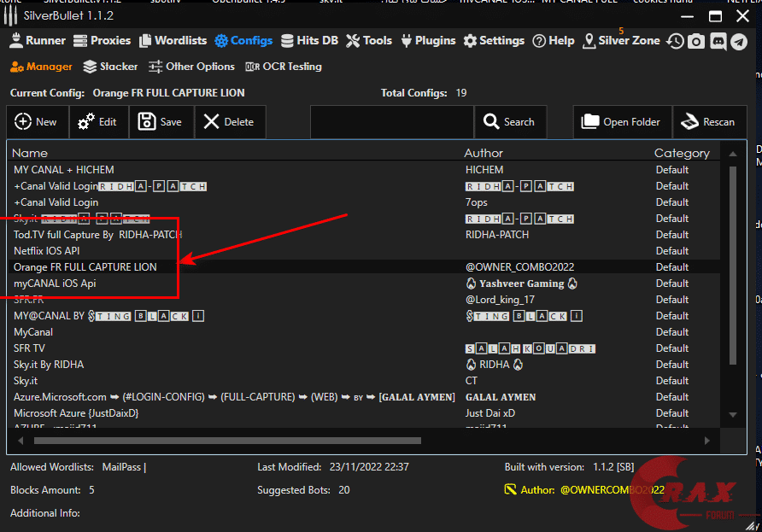Viewport: 762px width, 532px height.
Task: Select the Netflix IOS API config
Action: pos(53,251)
